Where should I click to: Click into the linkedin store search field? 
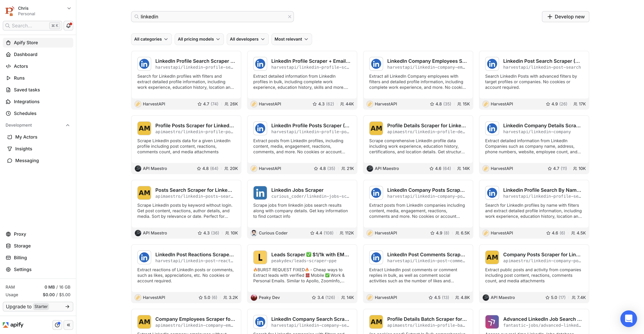212,17
